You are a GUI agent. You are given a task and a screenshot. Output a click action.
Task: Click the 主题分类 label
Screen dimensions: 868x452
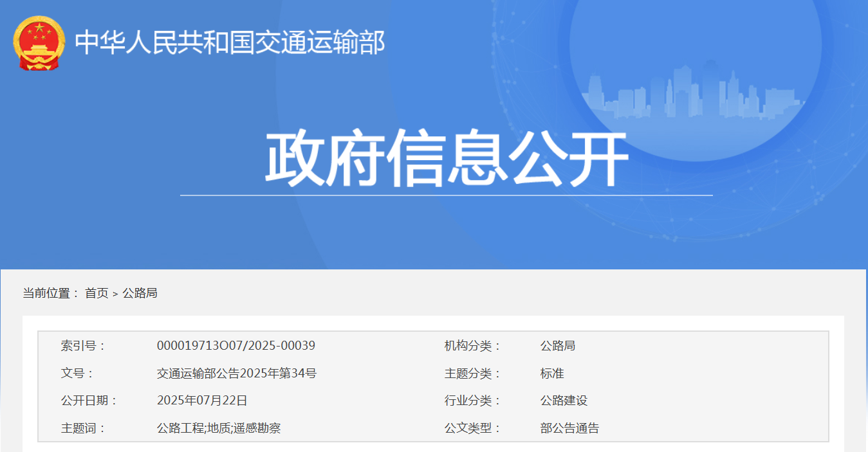472,374
